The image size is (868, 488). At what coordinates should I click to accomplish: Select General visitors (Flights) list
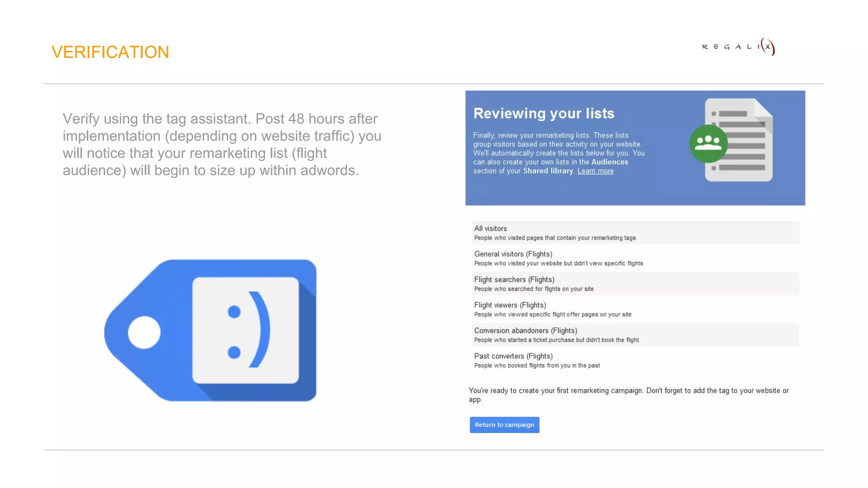(x=635, y=258)
